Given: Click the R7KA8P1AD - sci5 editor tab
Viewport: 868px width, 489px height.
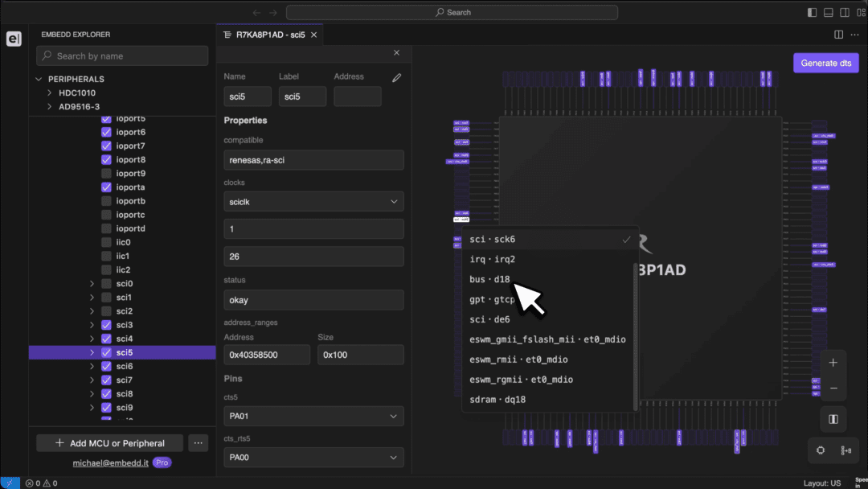Looking at the screenshot, I should pos(269,35).
